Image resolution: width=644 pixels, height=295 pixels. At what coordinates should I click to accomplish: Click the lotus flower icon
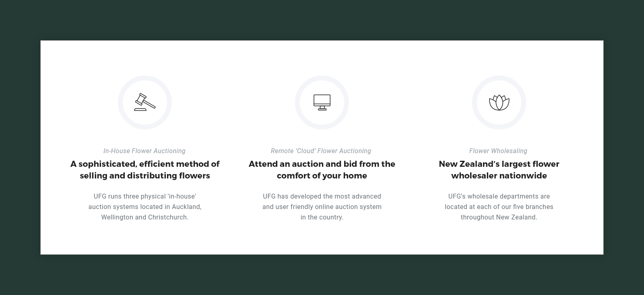(x=499, y=102)
